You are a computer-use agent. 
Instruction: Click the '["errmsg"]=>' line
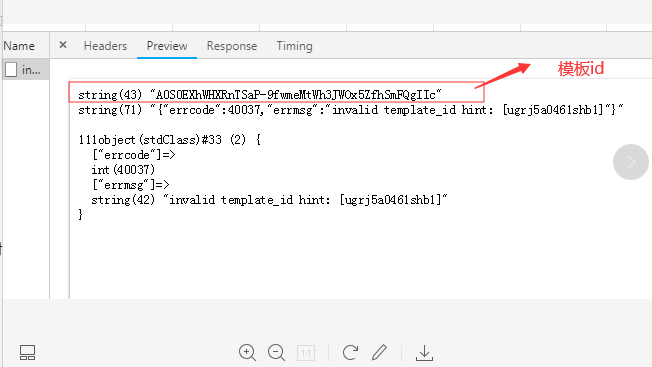click(131, 185)
